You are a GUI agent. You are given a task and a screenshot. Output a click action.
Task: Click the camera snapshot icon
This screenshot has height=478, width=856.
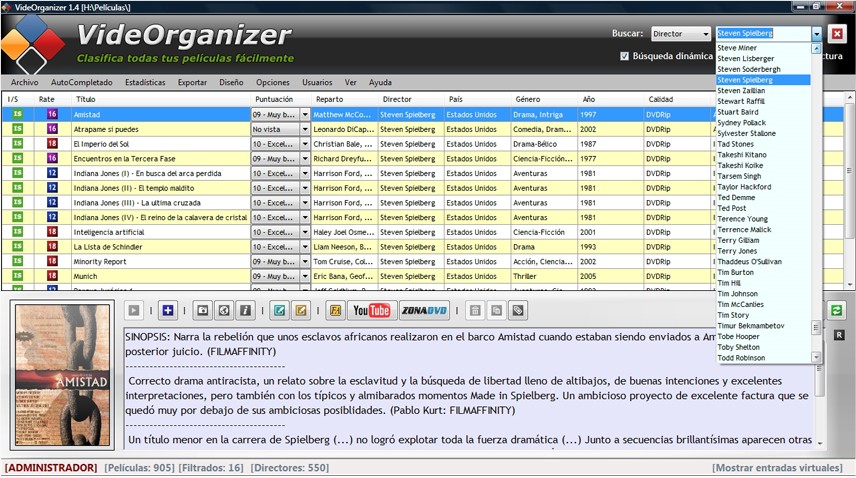coord(203,310)
